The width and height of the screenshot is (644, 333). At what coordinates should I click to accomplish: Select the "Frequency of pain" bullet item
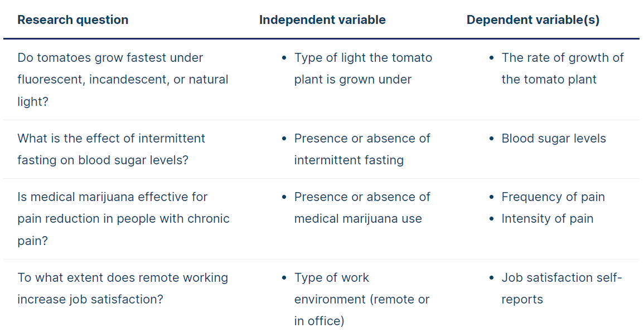click(x=553, y=197)
